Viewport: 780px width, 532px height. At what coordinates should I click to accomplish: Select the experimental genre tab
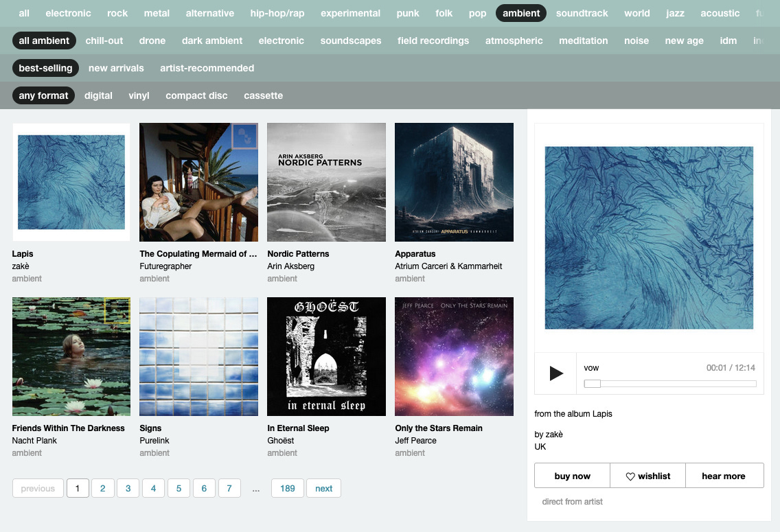tap(350, 14)
